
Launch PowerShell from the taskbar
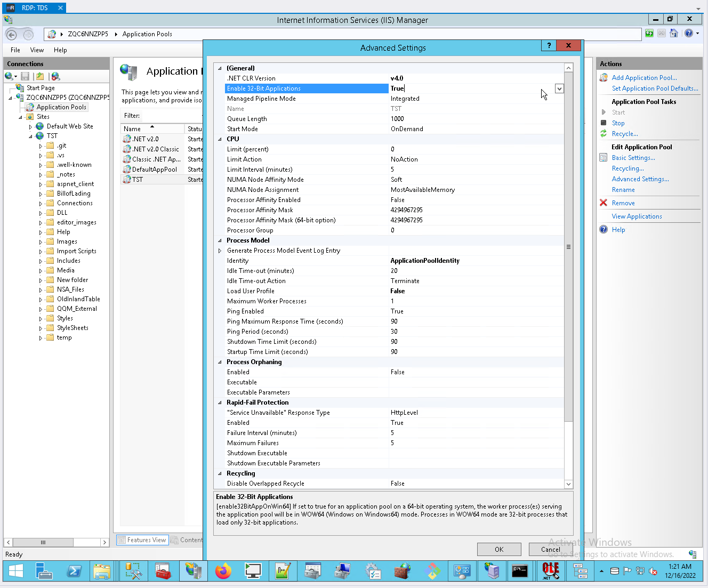pos(74,571)
